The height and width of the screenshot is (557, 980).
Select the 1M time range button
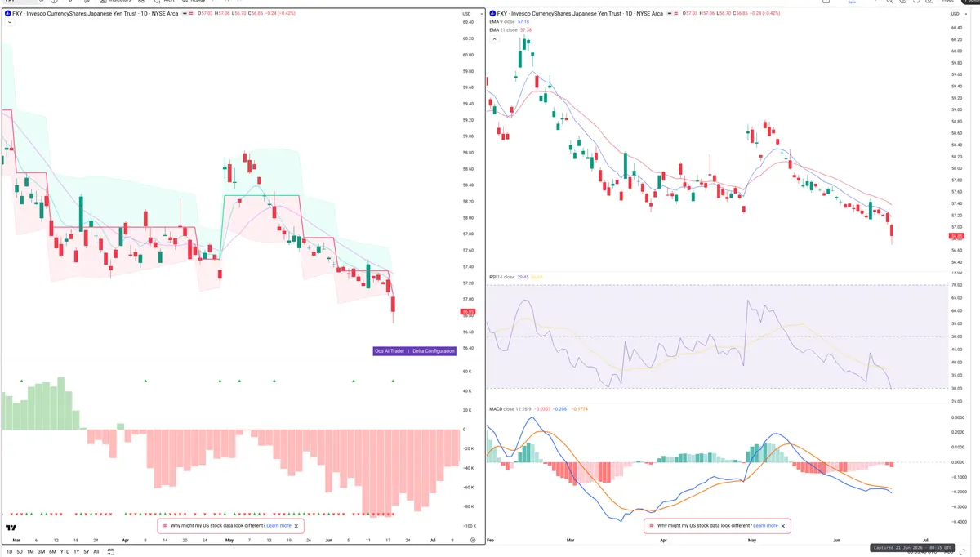coord(30,551)
